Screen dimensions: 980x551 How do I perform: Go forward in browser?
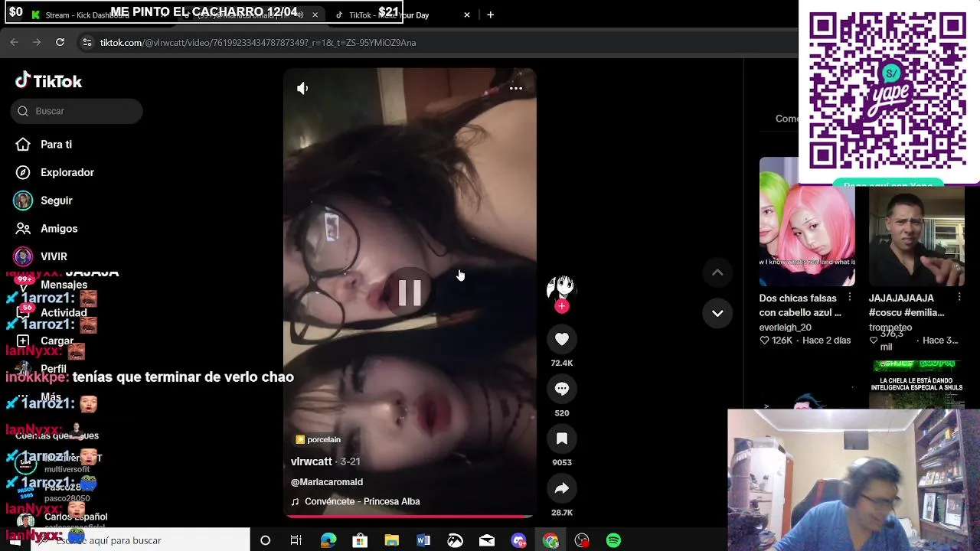click(x=37, y=42)
